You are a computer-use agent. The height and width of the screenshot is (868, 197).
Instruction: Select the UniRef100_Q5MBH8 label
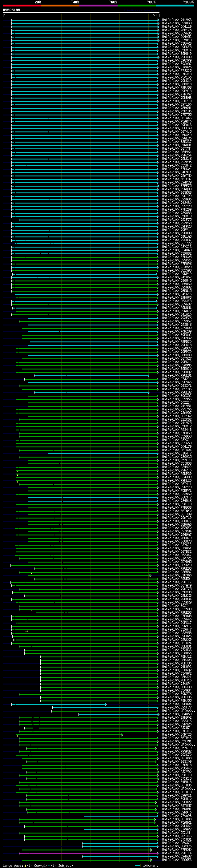pos(176,98)
